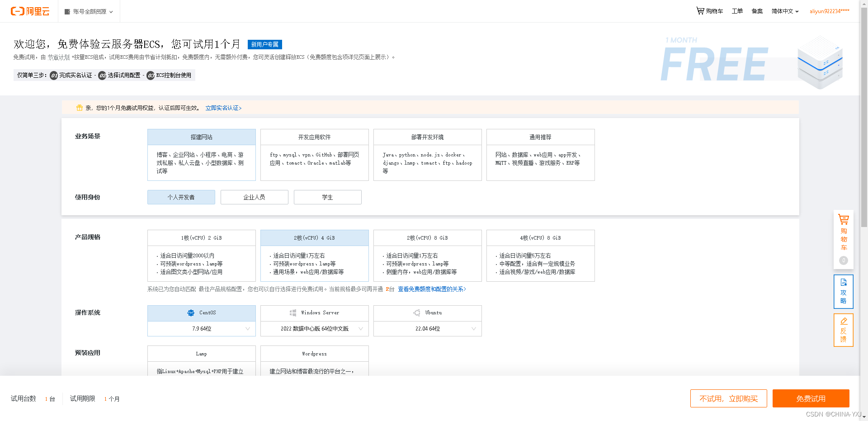This screenshot has height=421, width=868.
Task: Open the side shopping cart widget
Action: 844,239
